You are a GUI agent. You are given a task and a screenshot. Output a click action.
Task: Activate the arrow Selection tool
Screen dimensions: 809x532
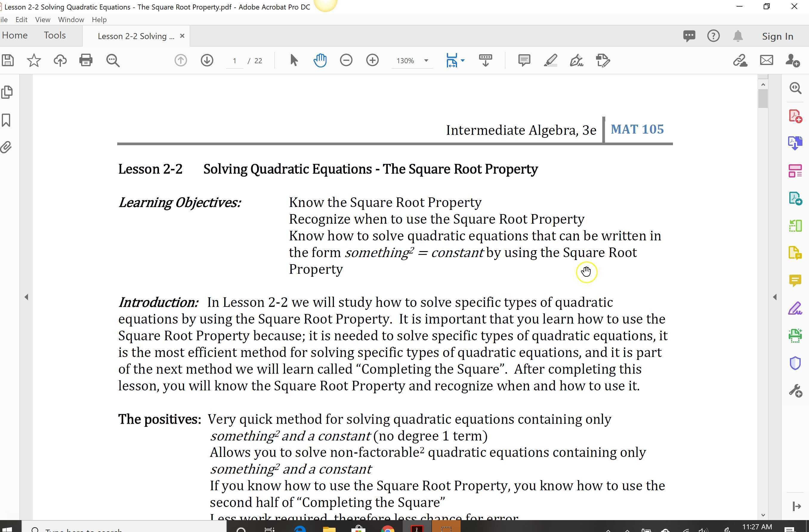[x=294, y=61]
